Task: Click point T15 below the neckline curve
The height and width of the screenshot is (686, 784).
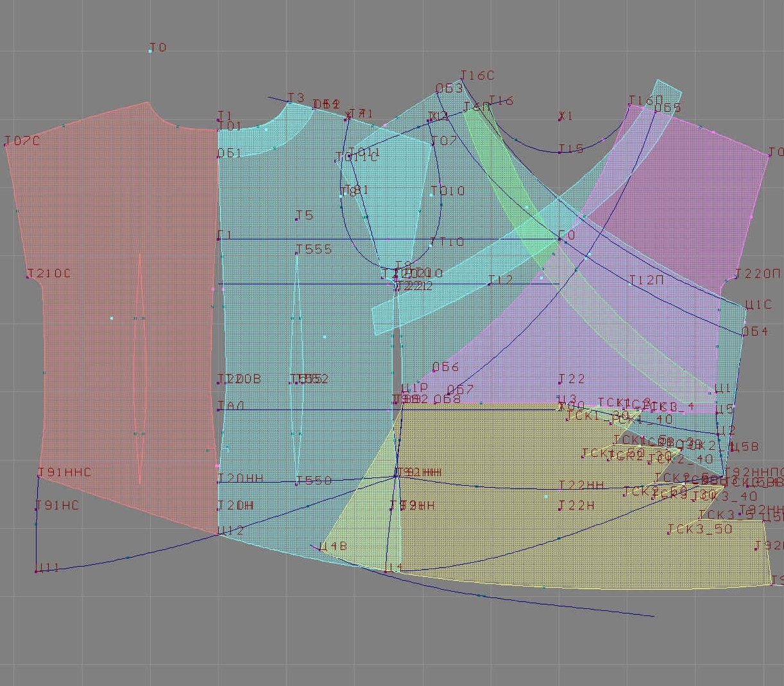Action: pos(559,153)
